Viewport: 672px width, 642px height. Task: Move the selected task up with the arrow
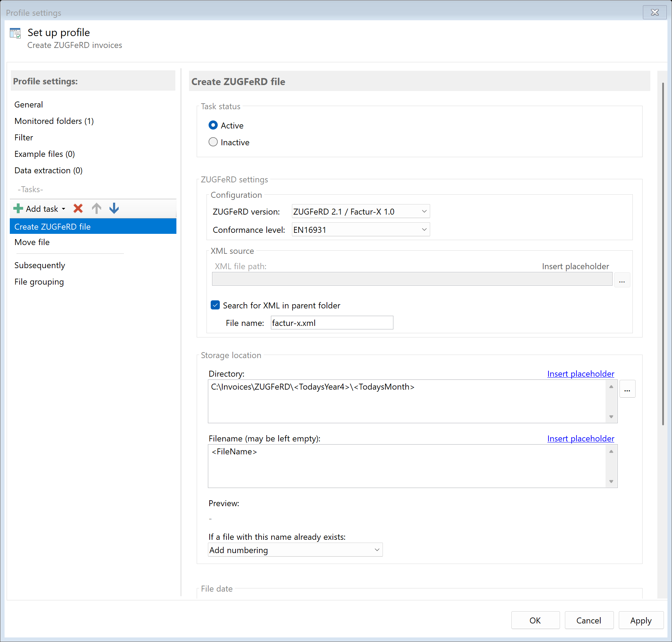point(96,208)
